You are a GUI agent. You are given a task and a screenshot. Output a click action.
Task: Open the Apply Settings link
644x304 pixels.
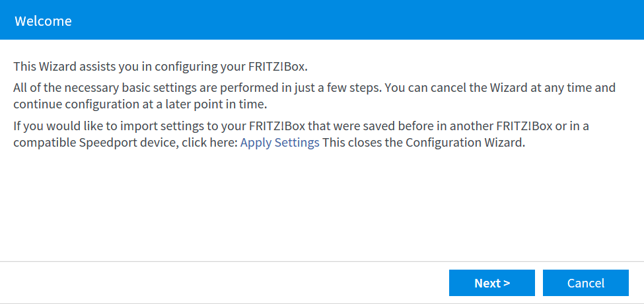tap(279, 143)
